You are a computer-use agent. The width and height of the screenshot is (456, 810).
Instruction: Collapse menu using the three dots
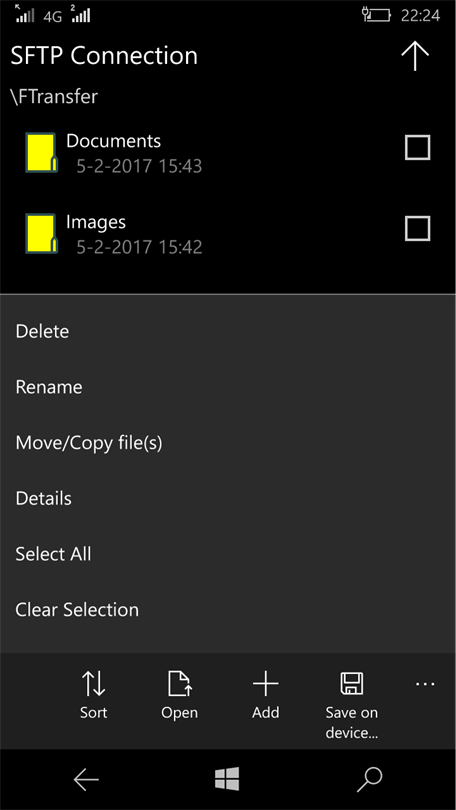pyautogui.click(x=425, y=684)
